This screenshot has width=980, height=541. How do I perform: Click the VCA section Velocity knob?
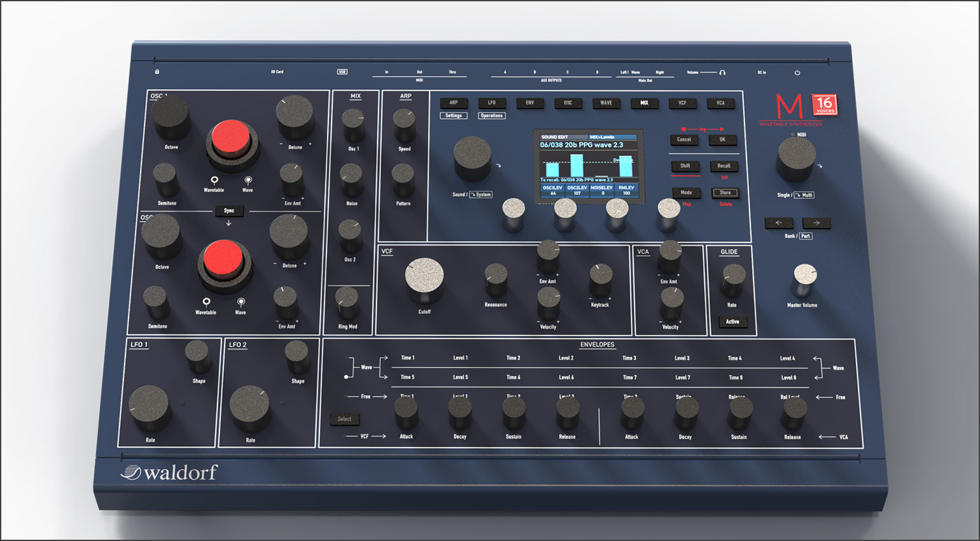(x=671, y=303)
